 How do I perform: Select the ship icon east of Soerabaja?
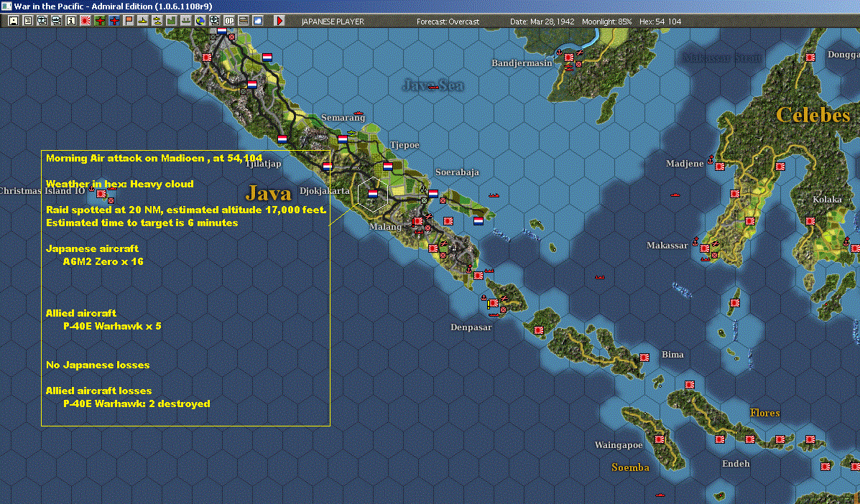tap(494, 195)
